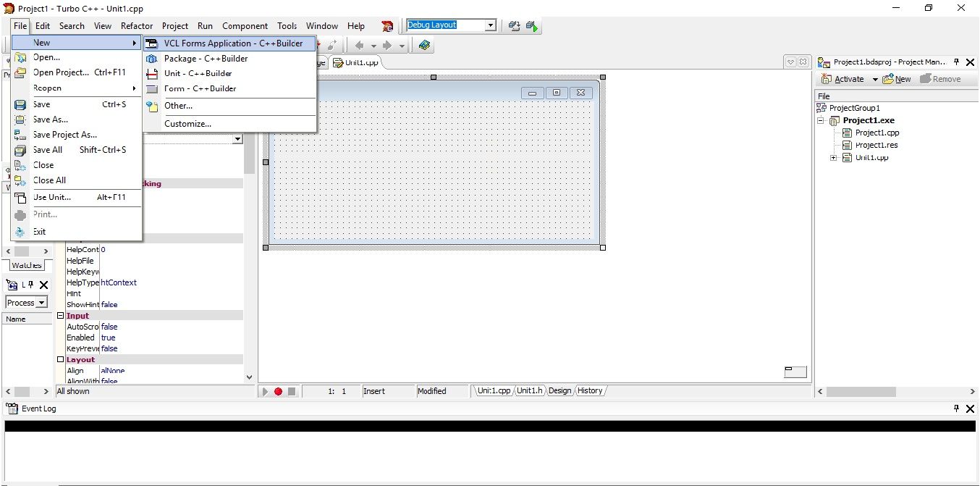Image resolution: width=980 pixels, height=486 pixels.
Task: Open the Component menu
Action: pyautogui.click(x=245, y=25)
